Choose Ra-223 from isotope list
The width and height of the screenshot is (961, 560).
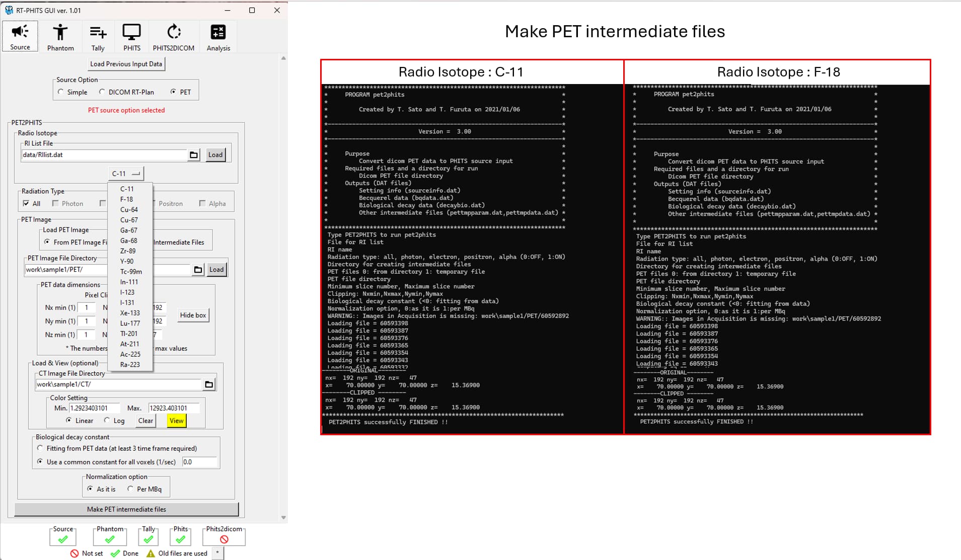click(130, 364)
